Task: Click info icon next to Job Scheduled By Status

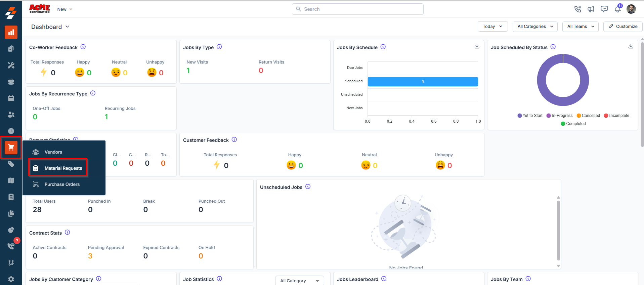Action: tap(553, 47)
